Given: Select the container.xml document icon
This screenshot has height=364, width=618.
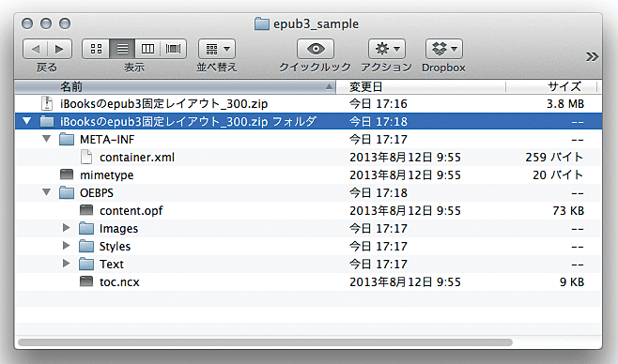Looking at the screenshot, I should click(86, 157).
